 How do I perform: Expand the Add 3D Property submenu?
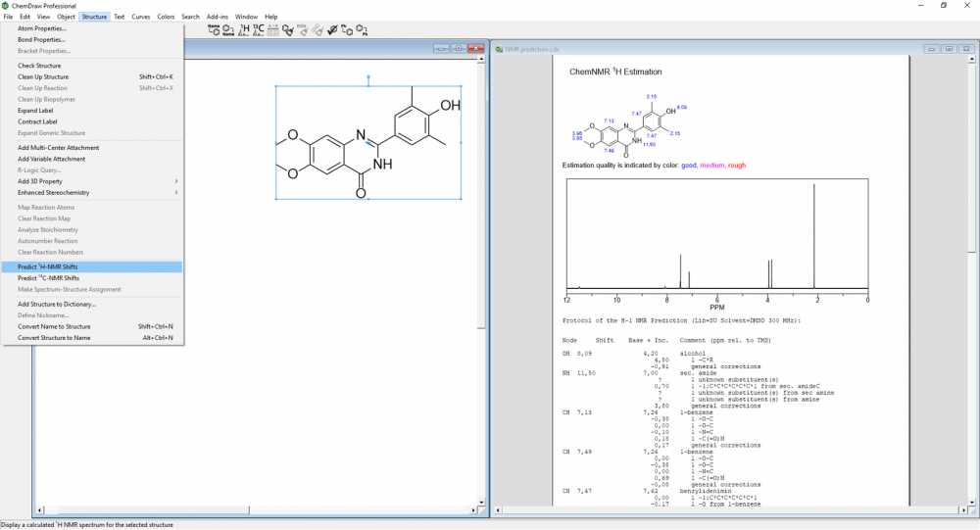coord(98,181)
